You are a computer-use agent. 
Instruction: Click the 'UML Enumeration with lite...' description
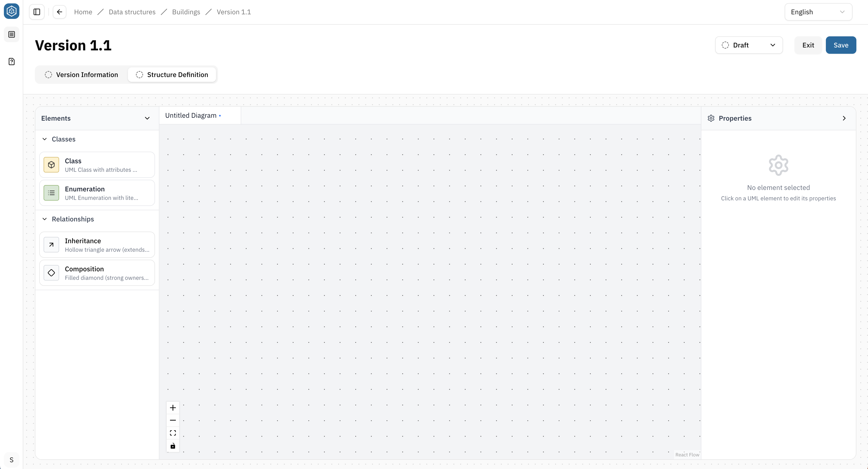[x=101, y=198]
